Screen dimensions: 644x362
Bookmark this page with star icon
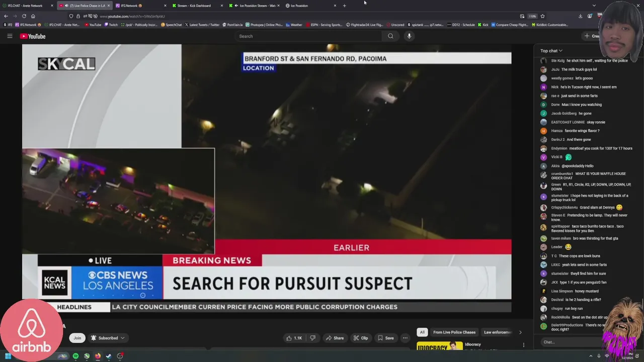pyautogui.click(x=542, y=16)
